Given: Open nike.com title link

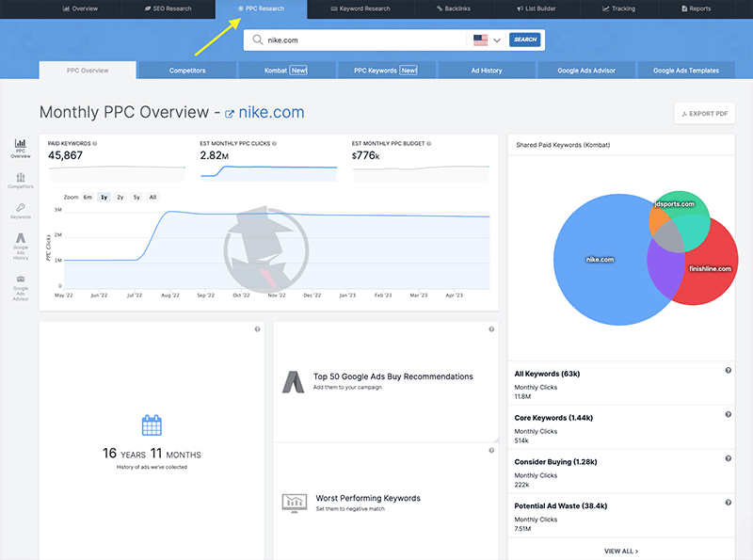Looking at the screenshot, I should point(271,112).
